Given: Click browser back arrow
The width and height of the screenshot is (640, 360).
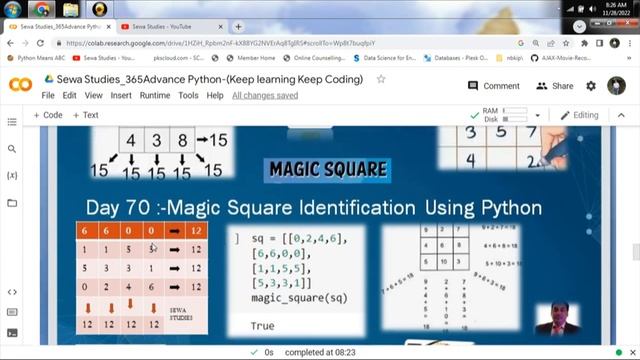Looking at the screenshot, I should (11, 43).
